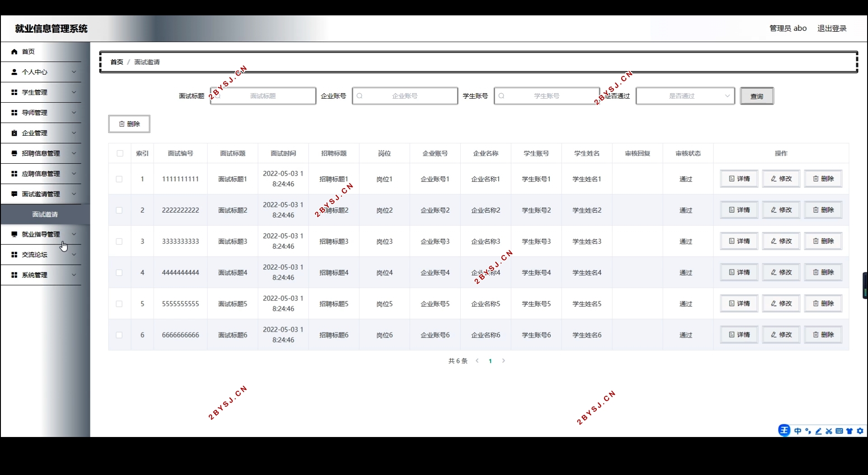This screenshot has height=475, width=868.
Task: Toggle the 中 Chinese input mode icon
Action: pos(798,431)
